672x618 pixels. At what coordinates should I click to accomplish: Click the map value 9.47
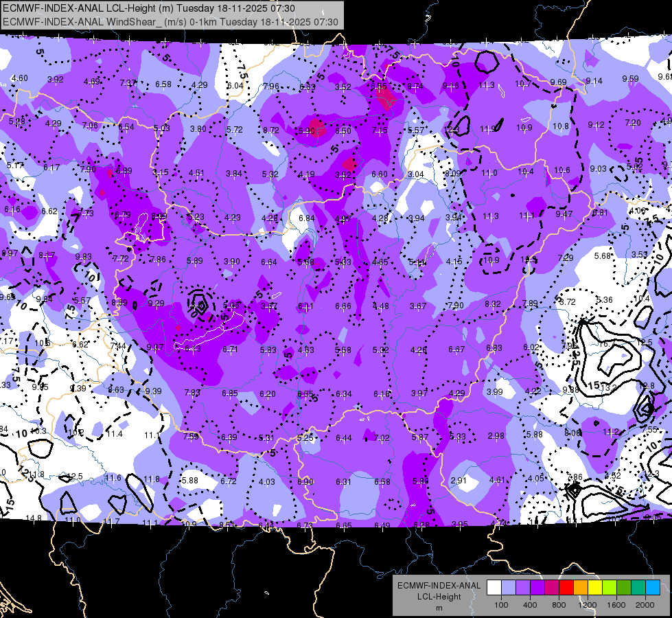[x=564, y=214]
